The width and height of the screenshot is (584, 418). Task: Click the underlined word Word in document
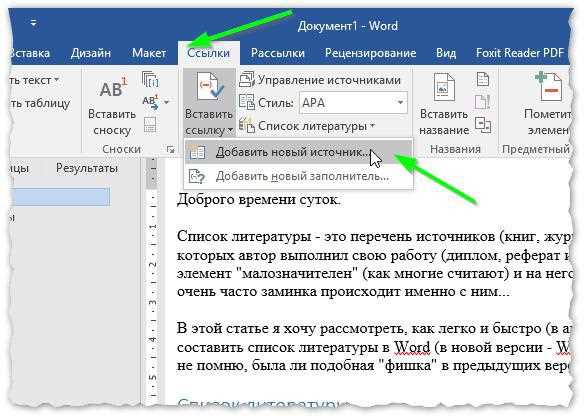click(x=413, y=347)
